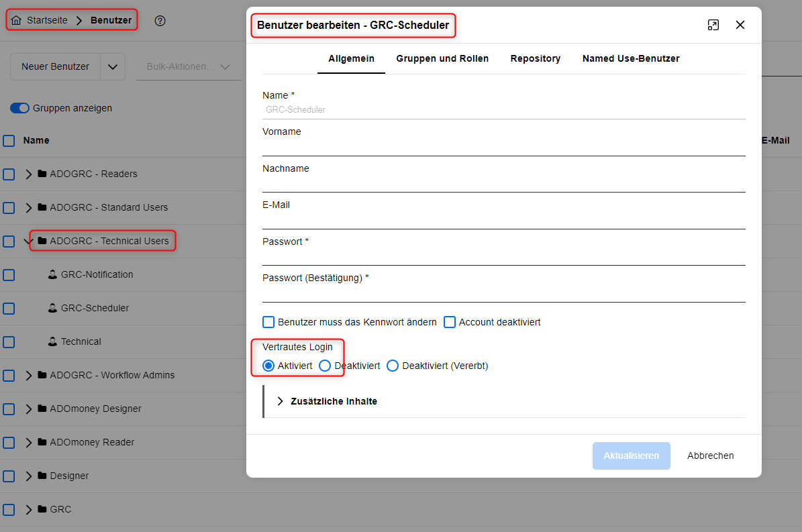Collapse the ADOGRC - Technical Users group
Image resolution: width=802 pixels, height=532 pixels.
28,241
